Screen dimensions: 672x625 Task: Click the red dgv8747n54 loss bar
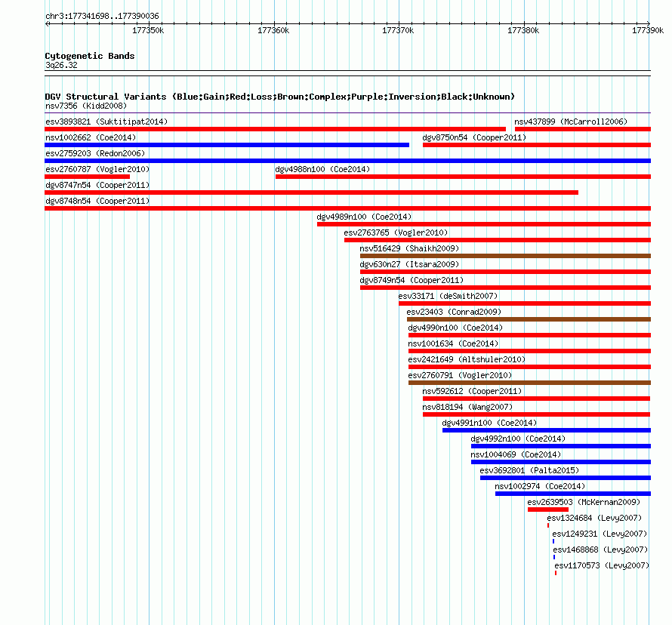pyautogui.click(x=312, y=192)
